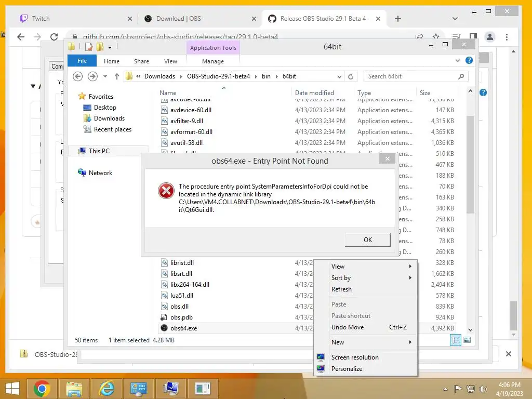Open Explorer help question mark icon
Screen dimensions: 532x399
point(469,60)
